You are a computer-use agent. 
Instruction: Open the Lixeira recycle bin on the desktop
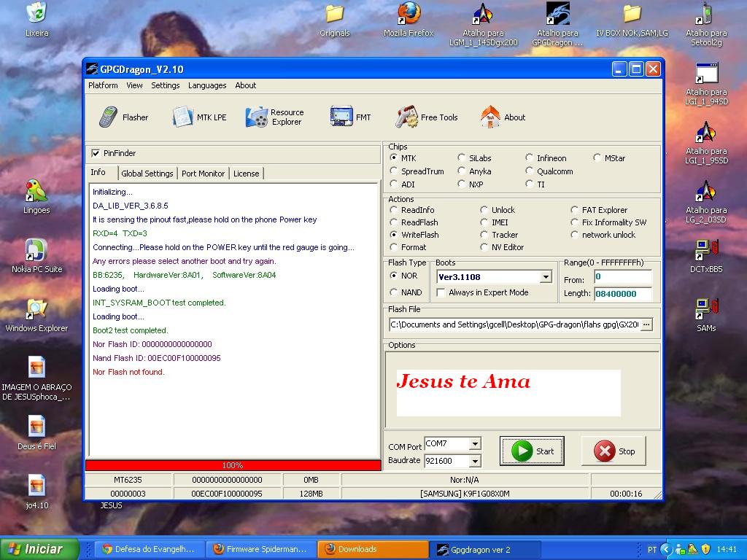pyautogui.click(x=36, y=20)
